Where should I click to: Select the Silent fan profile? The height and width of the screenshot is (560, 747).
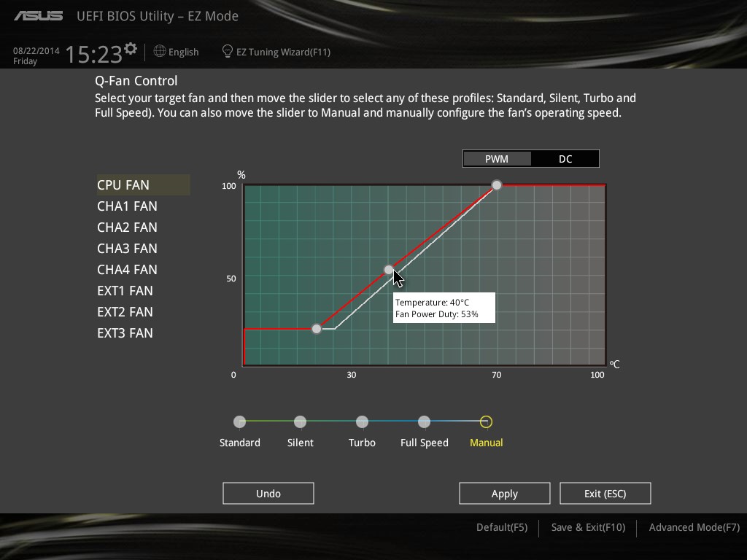[x=300, y=422]
